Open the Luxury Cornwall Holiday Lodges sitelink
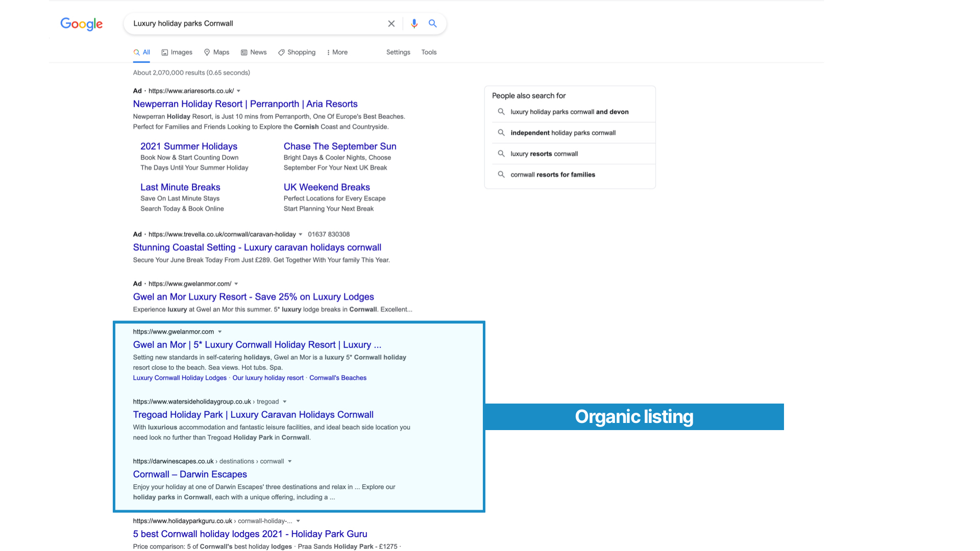980x551 pixels. pos(180,378)
